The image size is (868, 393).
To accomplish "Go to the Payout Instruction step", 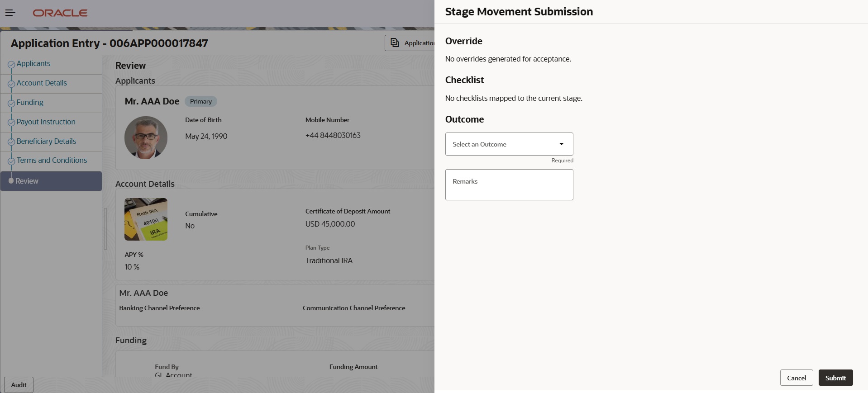I will coord(46,122).
